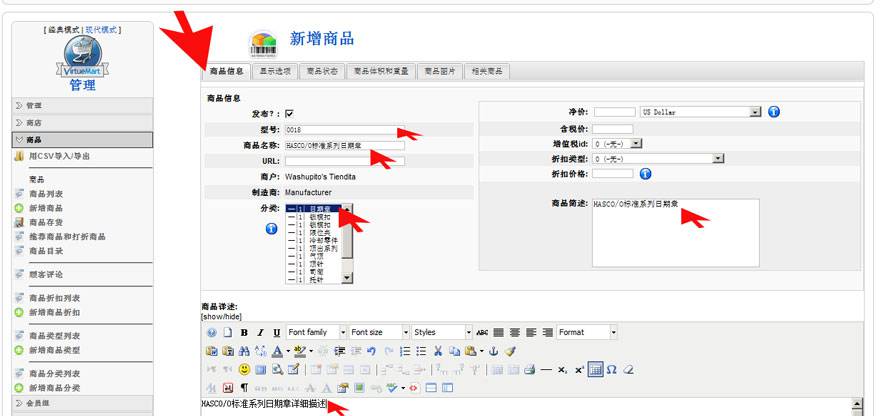Open 新增商品 in sidebar
The width and height of the screenshot is (880, 416).
pos(46,208)
